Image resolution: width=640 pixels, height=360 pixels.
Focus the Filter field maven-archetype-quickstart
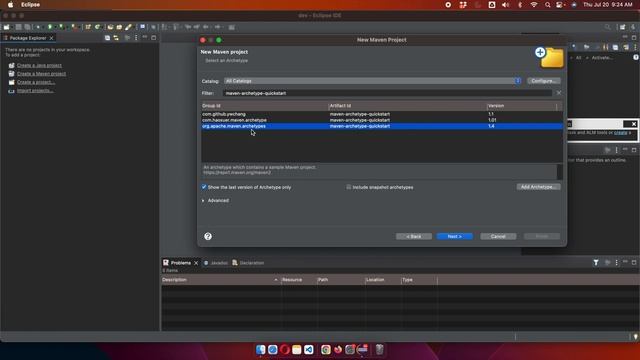388,93
